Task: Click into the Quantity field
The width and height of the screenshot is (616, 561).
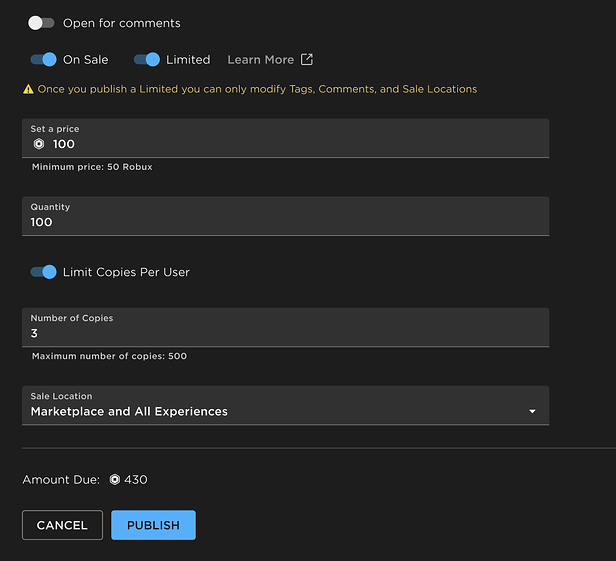Action: 285,222
